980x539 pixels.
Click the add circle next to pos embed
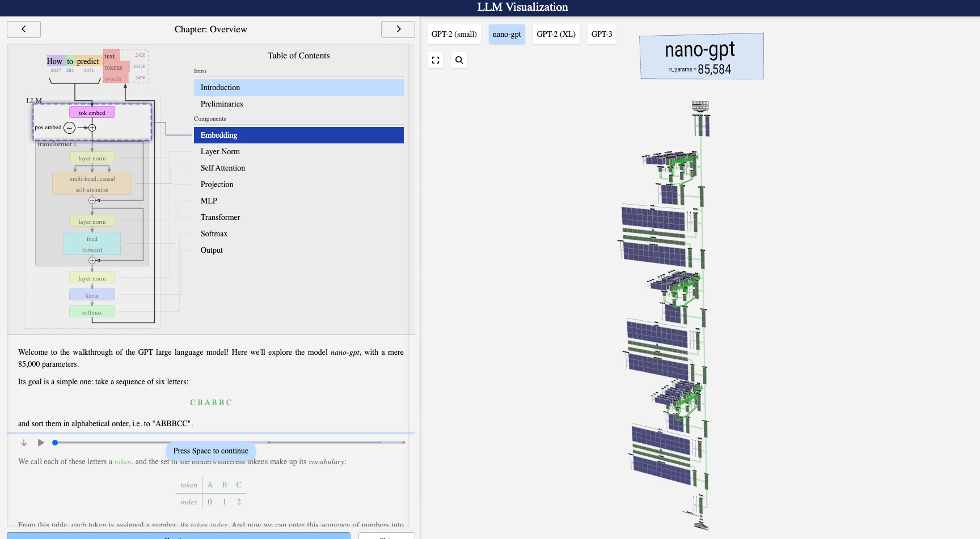pyautogui.click(x=92, y=128)
